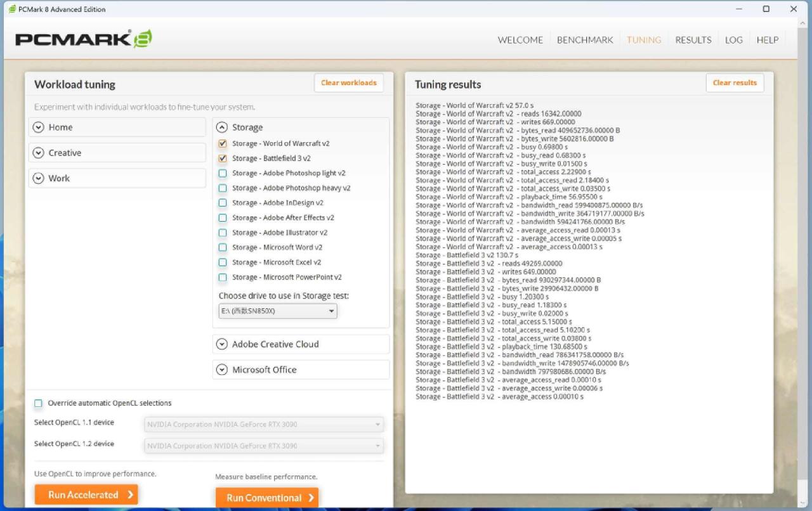Click the PCMark 8 title bar app icon
The height and width of the screenshot is (511, 812).
(x=12, y=9)
